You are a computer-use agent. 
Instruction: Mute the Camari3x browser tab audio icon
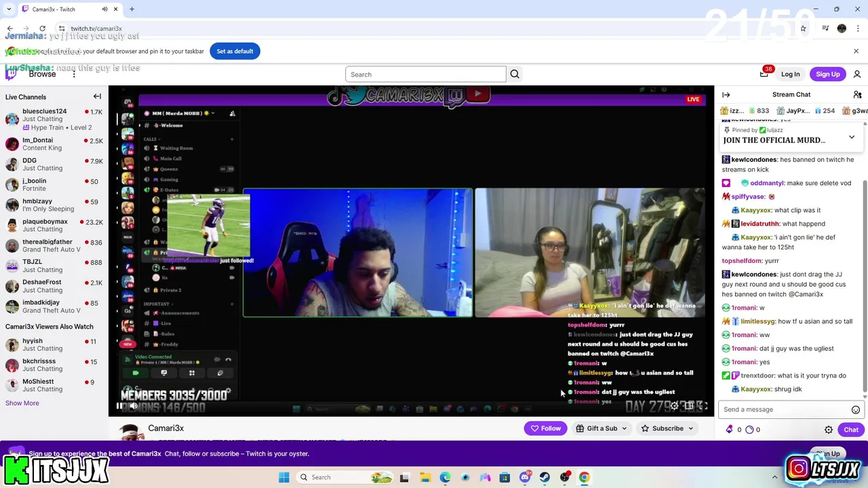pos(104,9)
